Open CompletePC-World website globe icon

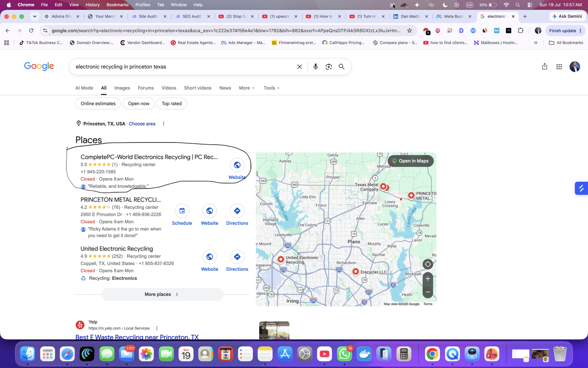237,165
